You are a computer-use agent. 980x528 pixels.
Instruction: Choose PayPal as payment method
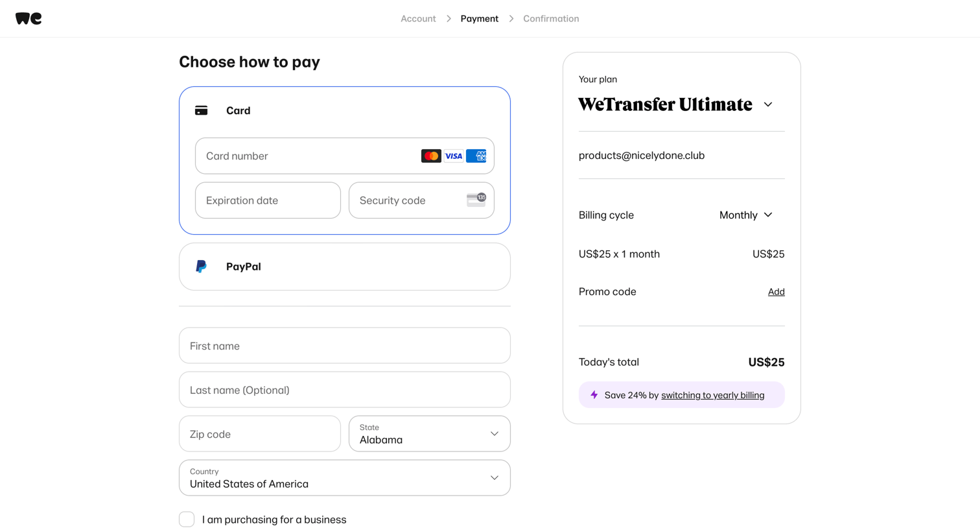pyautogui.click(x=345, y=267)
